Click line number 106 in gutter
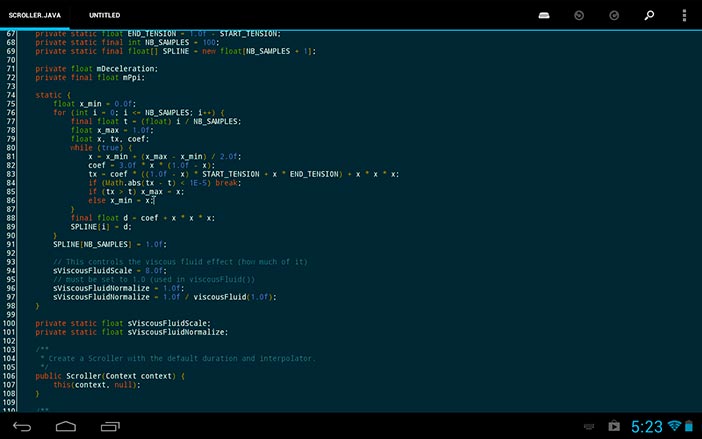 [9, 376]
